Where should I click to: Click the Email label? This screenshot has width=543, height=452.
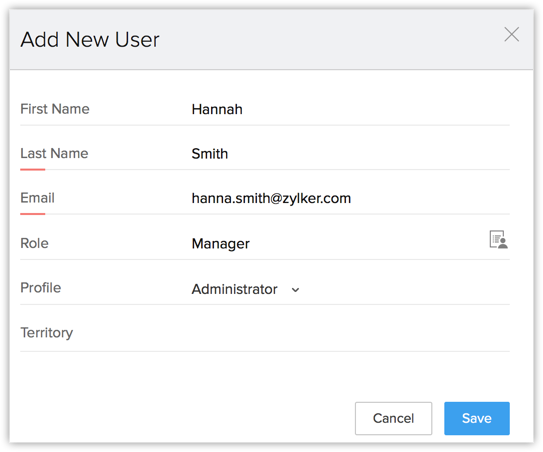[x=37, y=198]
